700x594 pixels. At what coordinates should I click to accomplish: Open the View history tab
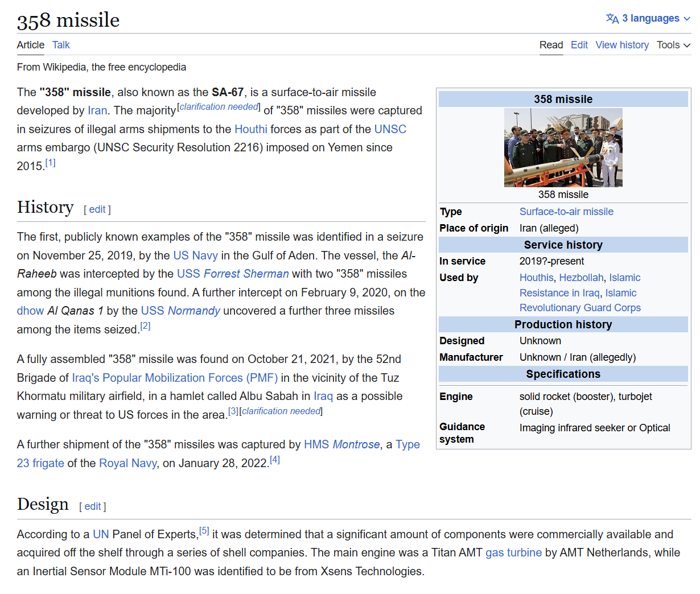(622, 45)
